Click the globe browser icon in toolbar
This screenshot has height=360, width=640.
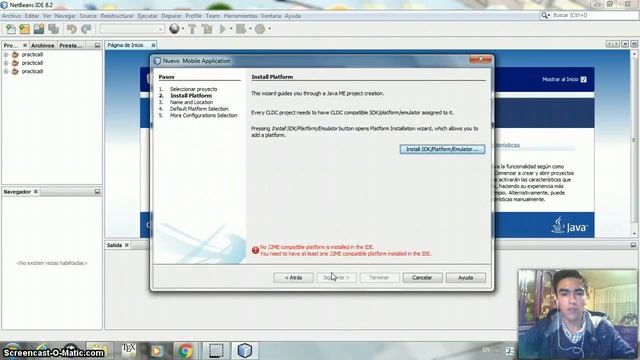click(x=174, y=29)
